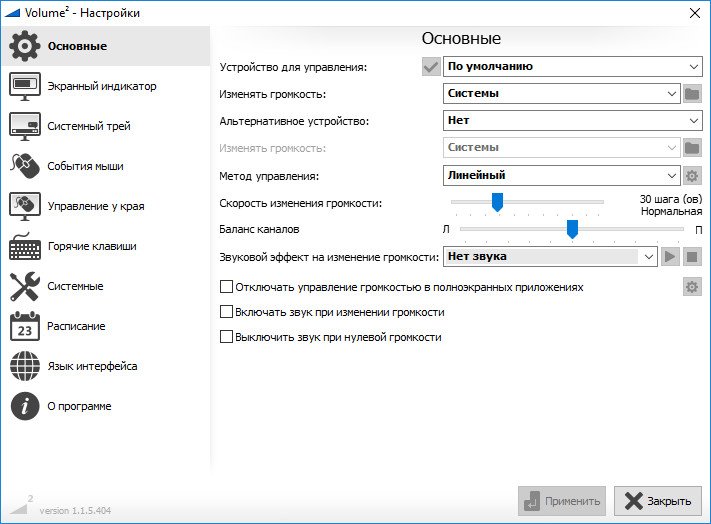
Task: Switch to the Горячие клавиши section
Action: pyautogui.click(x=91, y=246)
